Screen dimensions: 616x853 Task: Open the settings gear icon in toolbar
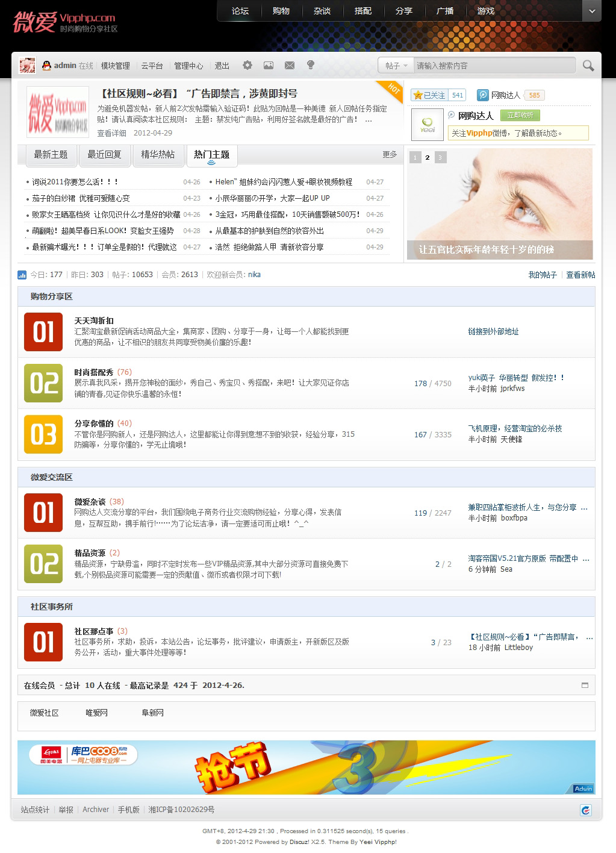click(247, 65)
